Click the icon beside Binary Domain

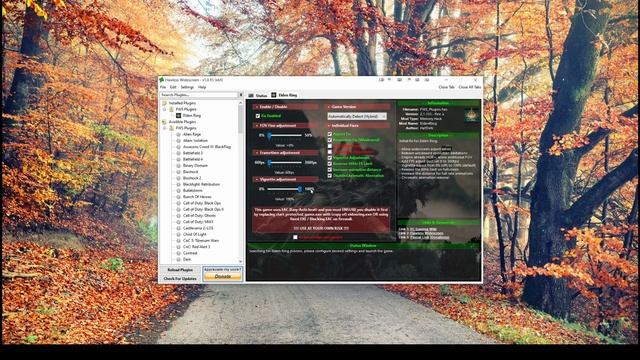tap(178, 166)
